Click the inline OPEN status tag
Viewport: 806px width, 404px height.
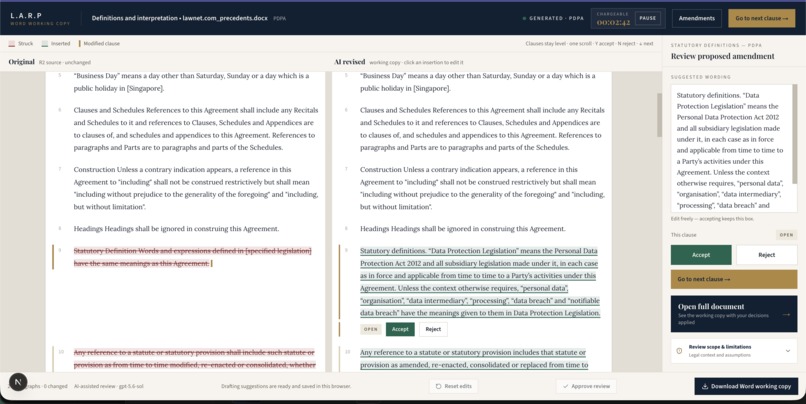click(371, 329)
